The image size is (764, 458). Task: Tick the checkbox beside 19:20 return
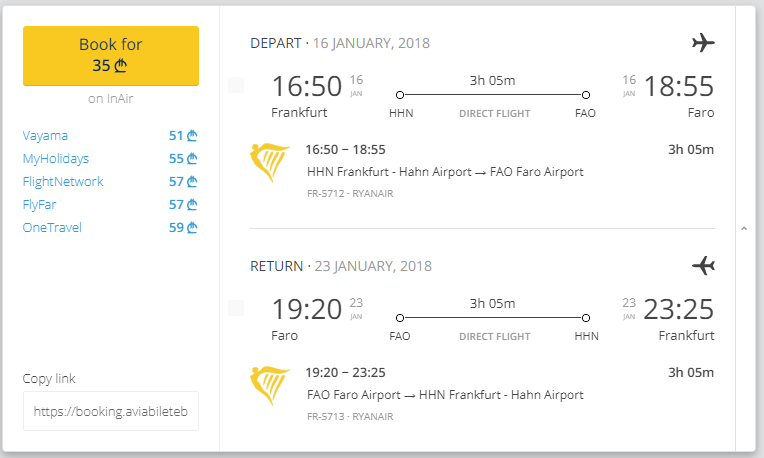236,308
